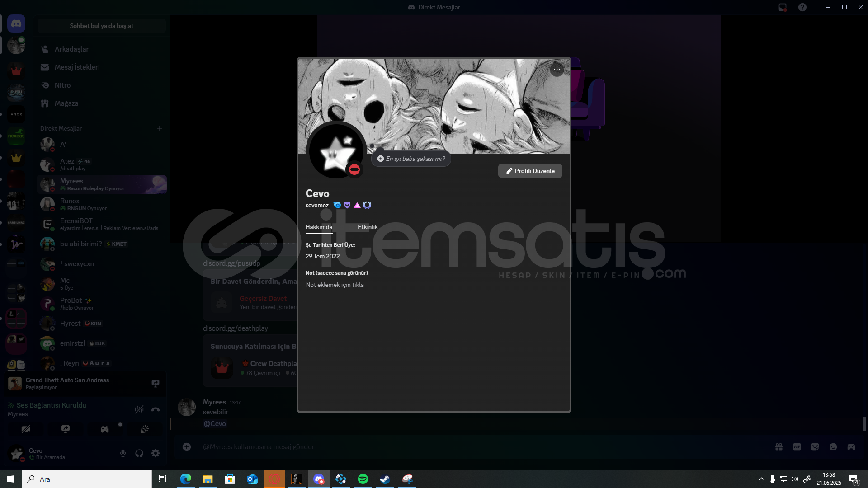Open user settings gear icon

click(156, 453)
